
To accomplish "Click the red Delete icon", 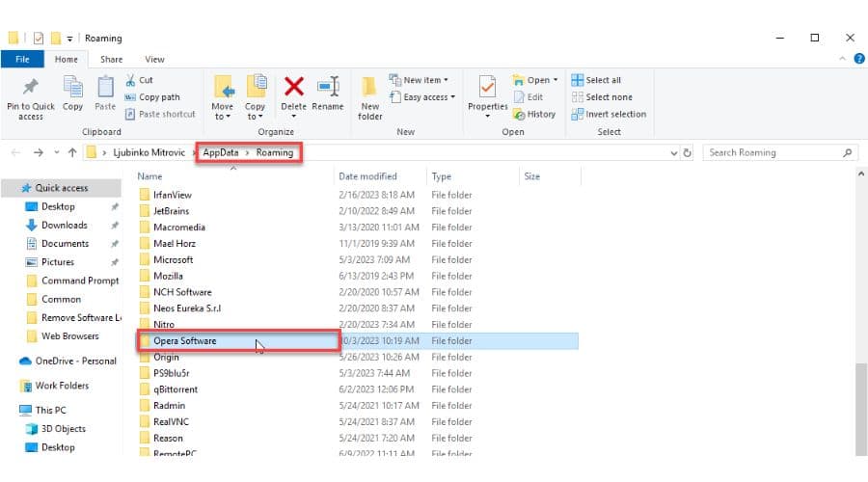I will tap(294, 87).
